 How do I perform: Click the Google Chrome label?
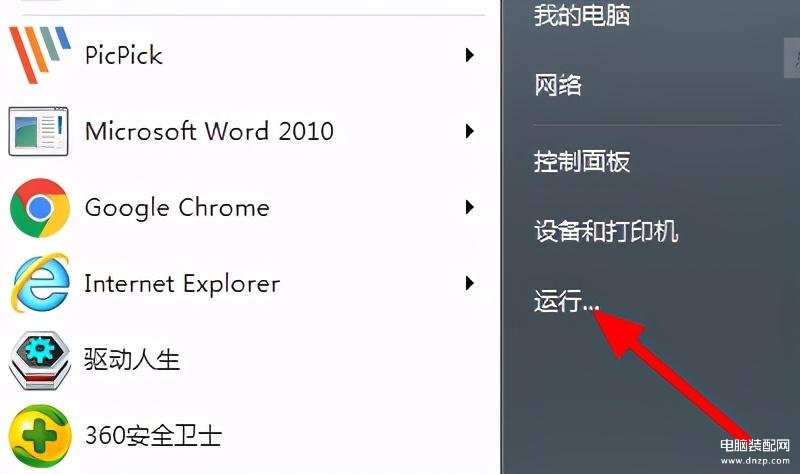(177, 208)
